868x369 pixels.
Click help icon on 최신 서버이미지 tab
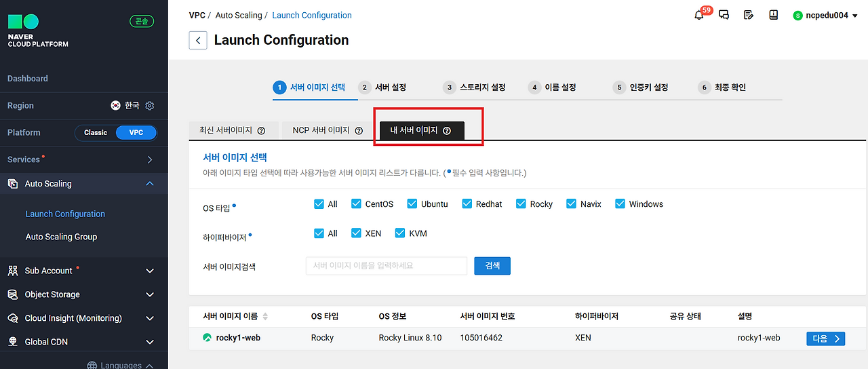click(x=261, y=130)
